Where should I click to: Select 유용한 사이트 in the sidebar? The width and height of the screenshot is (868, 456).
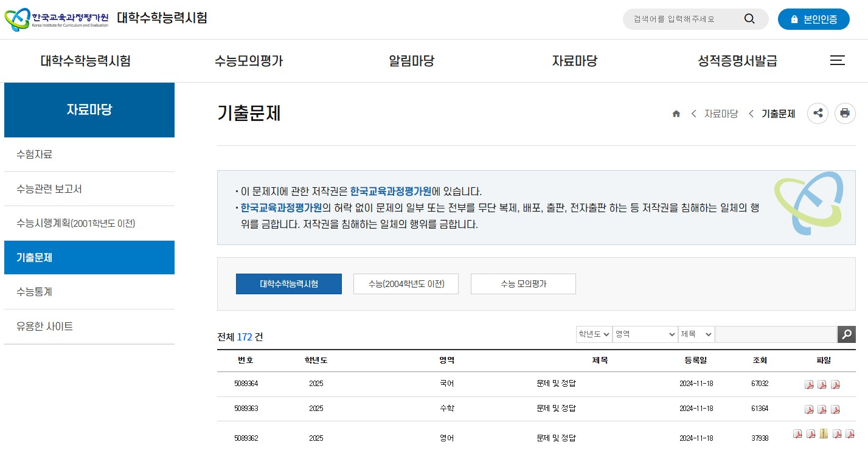89,326
